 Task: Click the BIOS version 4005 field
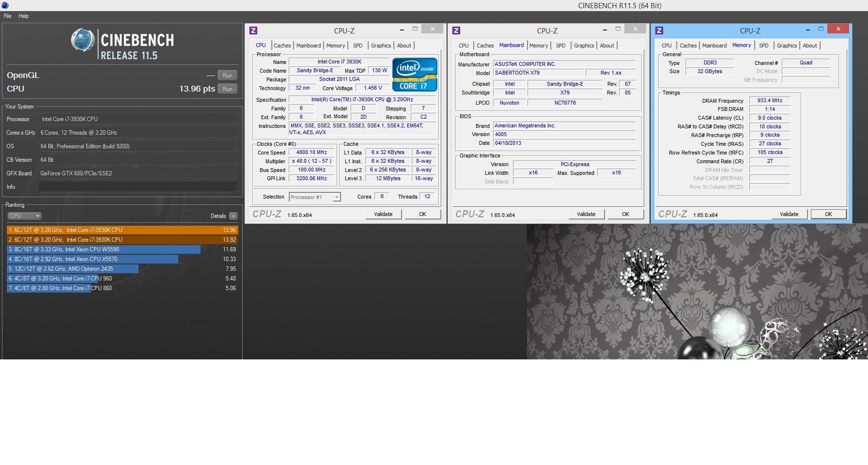point(564,134)
